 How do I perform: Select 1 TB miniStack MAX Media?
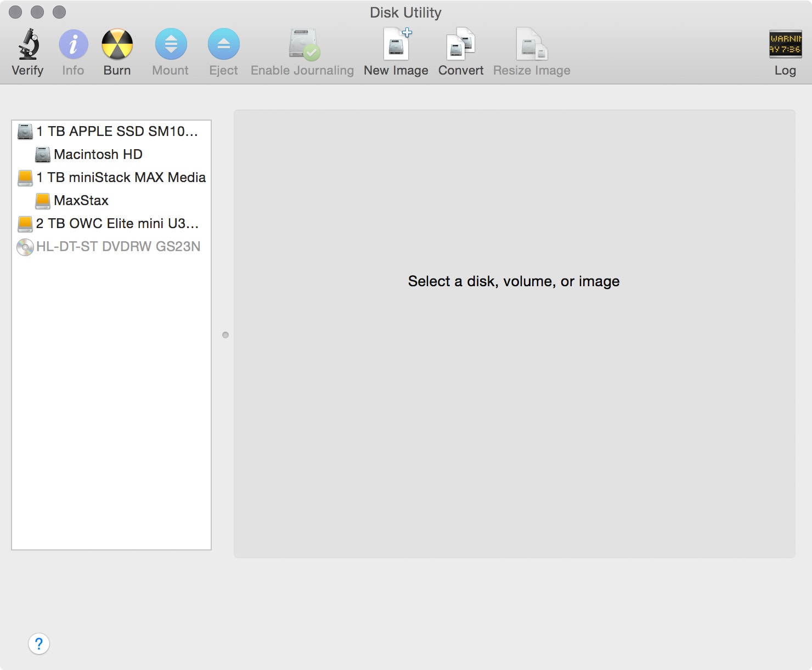click(121, 178)
